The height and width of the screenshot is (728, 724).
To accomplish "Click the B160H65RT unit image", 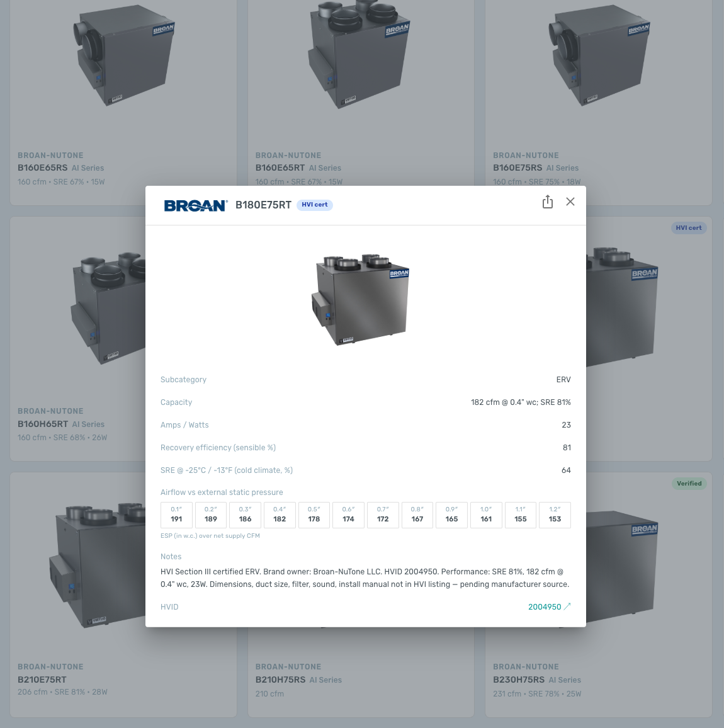I will 108,308.
